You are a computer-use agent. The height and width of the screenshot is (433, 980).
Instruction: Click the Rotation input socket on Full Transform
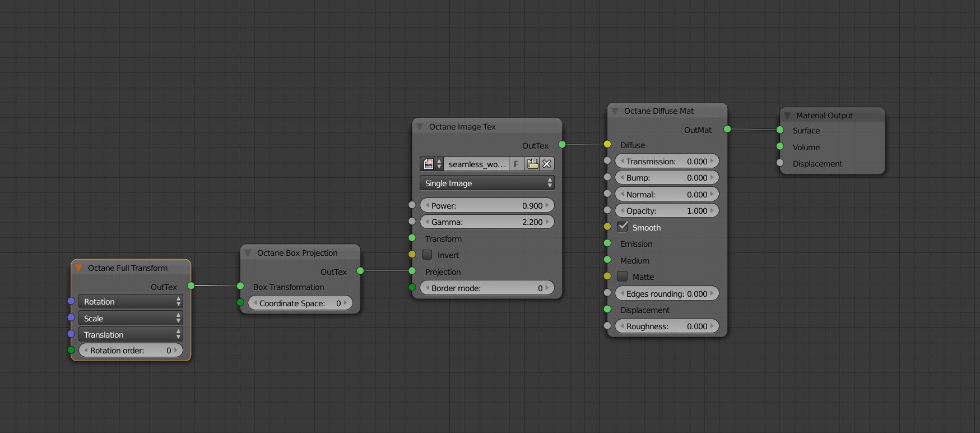pyautogui.click(x=71, y=301)
